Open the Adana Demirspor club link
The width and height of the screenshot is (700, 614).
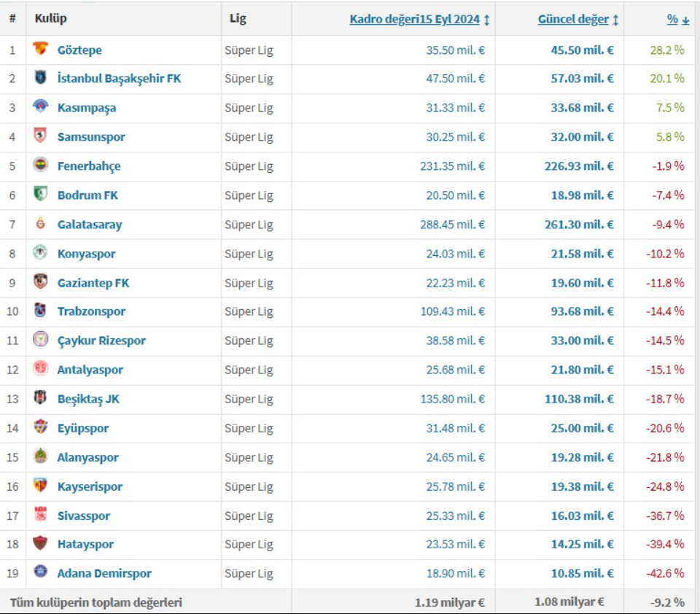104,573
